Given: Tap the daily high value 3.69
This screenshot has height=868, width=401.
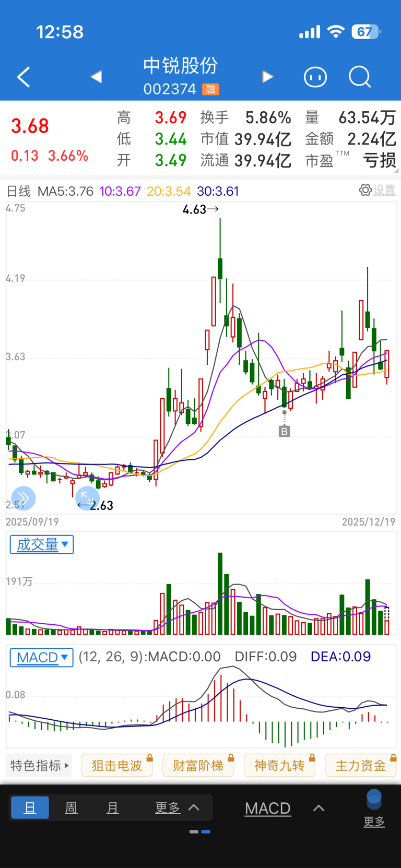Looking at the screenshot, I should point(171,117).
